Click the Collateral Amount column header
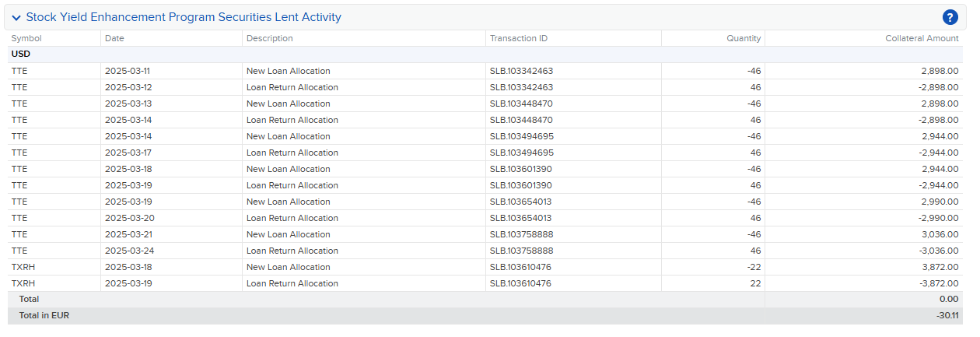This screenshot has height=337, width=980. point(922,38)
